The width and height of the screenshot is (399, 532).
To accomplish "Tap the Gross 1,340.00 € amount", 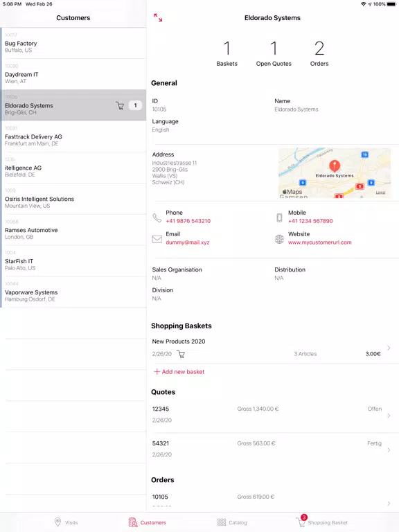I will coord(258,409).
